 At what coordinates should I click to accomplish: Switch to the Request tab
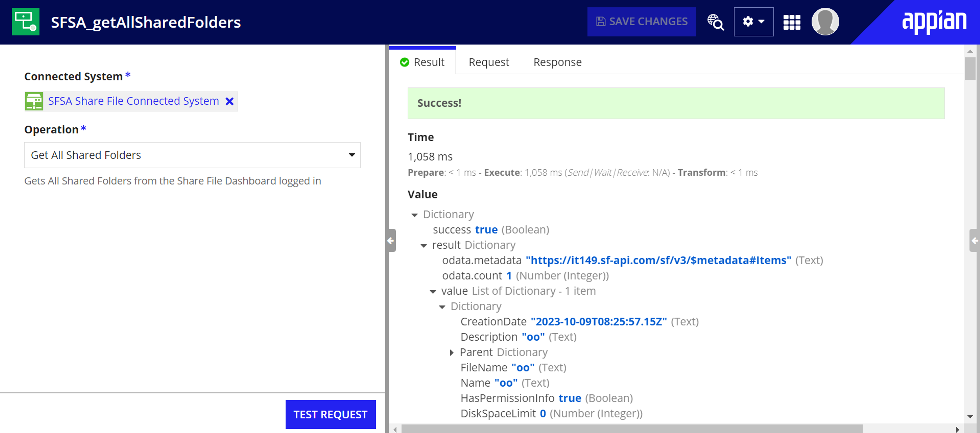488,62
